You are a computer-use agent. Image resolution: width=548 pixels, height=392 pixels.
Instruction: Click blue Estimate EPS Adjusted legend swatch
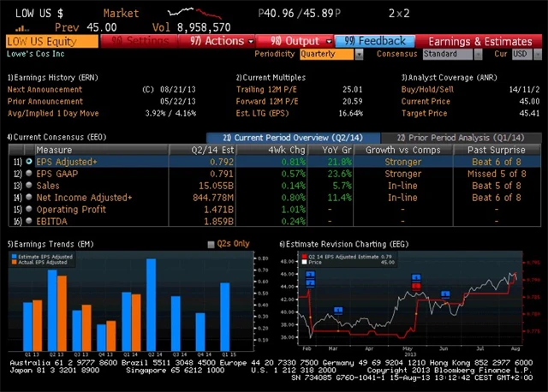(x=15, y=257)
